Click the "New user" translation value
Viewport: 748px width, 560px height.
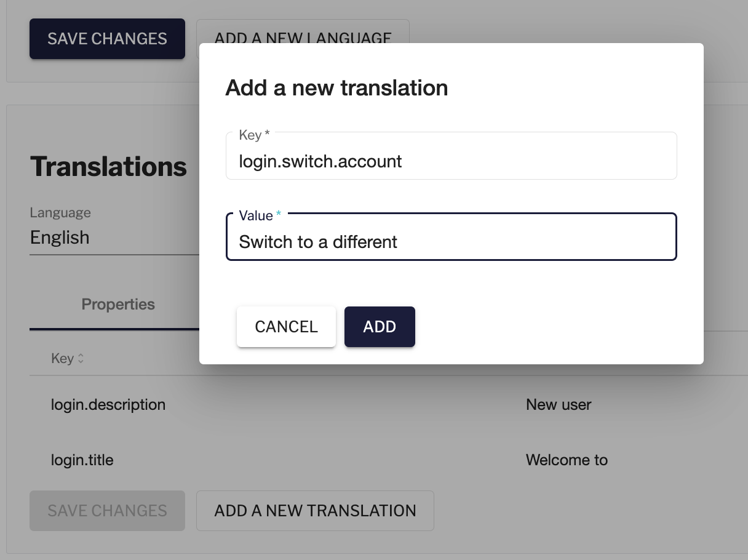559,405
